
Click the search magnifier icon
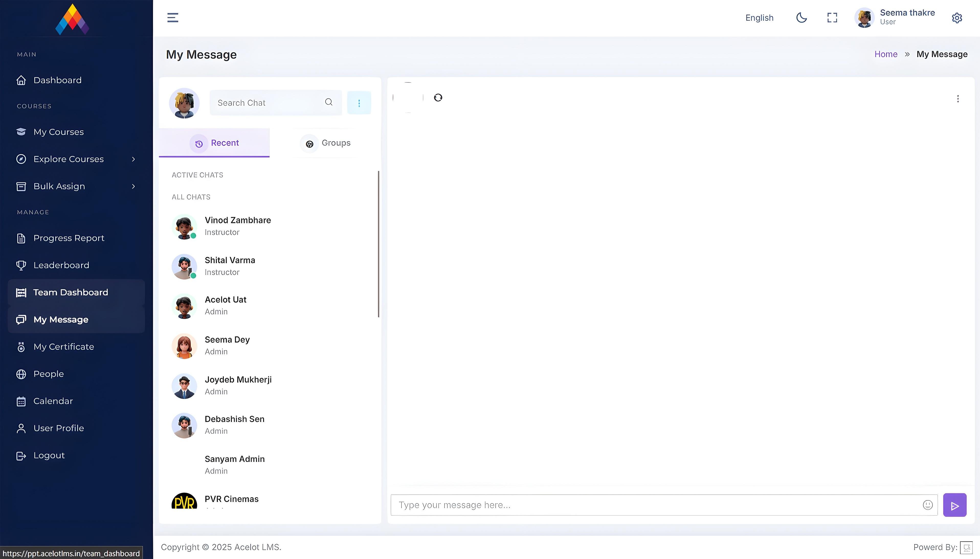click(329, 102)
